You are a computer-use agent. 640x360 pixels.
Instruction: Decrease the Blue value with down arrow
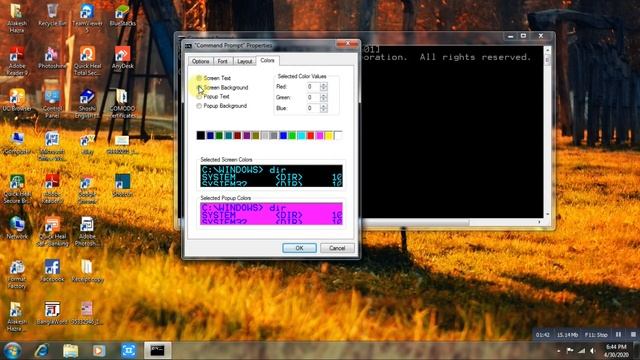coord(324,110)
